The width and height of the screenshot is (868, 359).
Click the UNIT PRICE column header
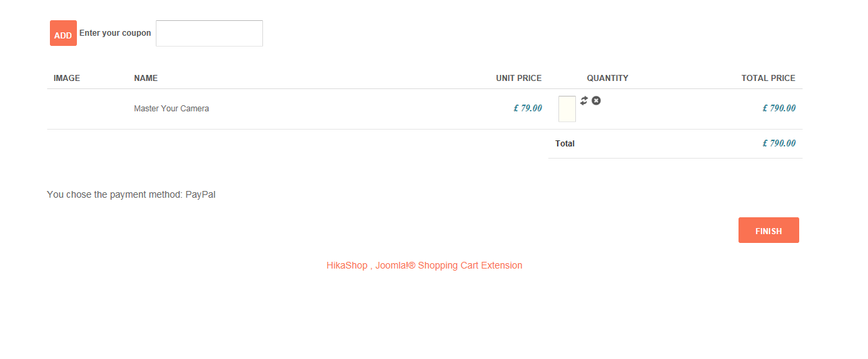coord(519,78)
